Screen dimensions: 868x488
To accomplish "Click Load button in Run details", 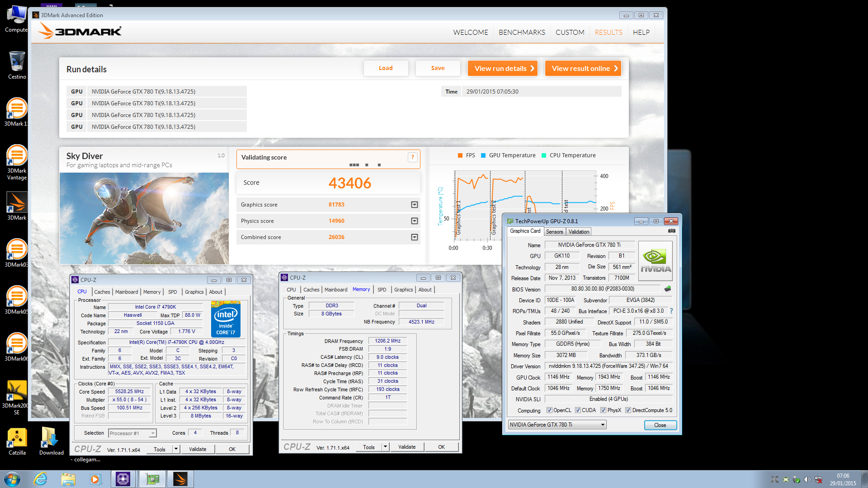I will [x=386, y=68].
